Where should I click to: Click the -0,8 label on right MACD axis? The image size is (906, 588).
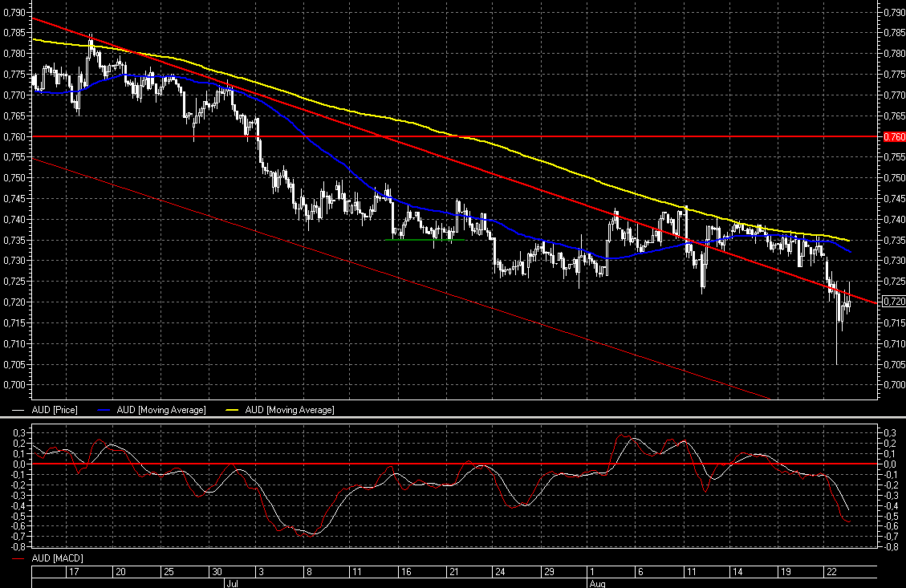889,547
